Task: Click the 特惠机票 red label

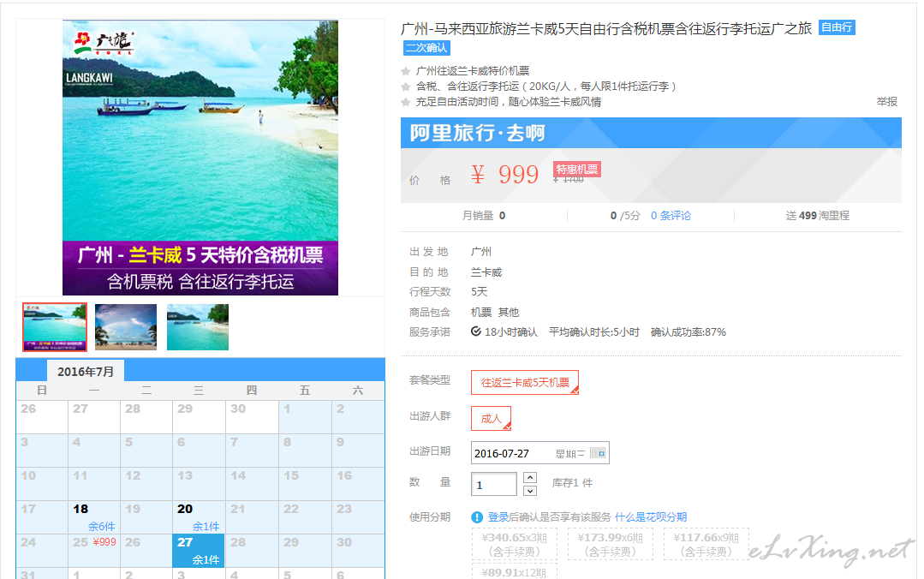Action: (x=577, y=170)
